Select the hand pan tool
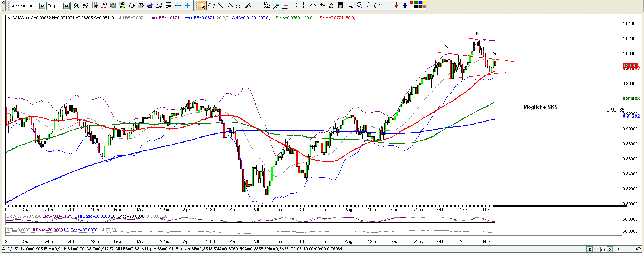The height and width of the screenshot is (253, 644). [211, 5]
